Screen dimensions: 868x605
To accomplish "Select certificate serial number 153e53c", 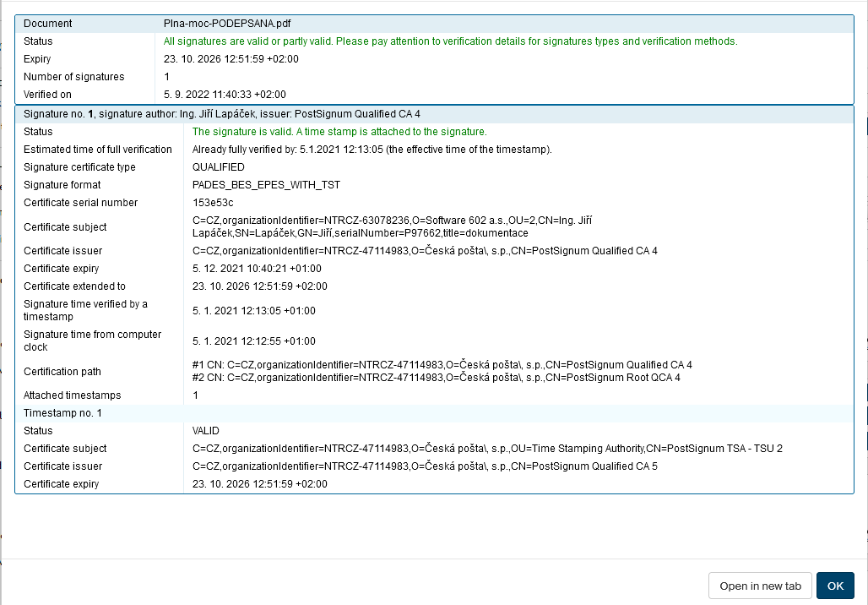I will point(213,203).
